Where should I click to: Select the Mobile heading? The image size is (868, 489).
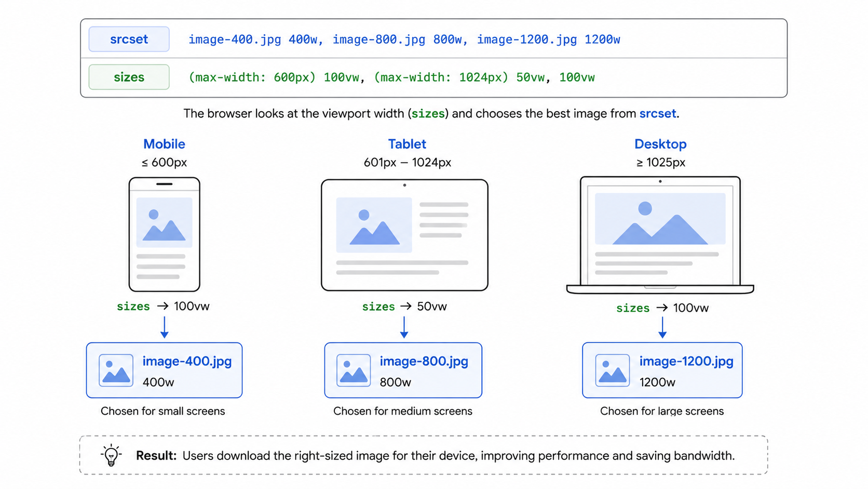click(x=164, y=144)
